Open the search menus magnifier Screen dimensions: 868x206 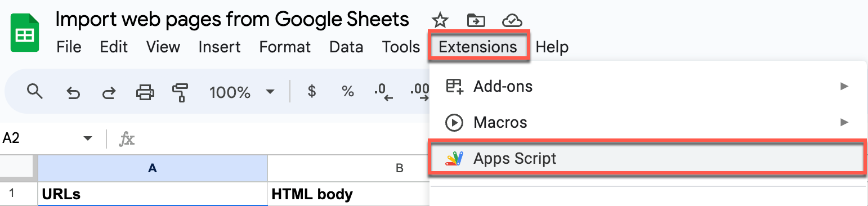[35, 92]
